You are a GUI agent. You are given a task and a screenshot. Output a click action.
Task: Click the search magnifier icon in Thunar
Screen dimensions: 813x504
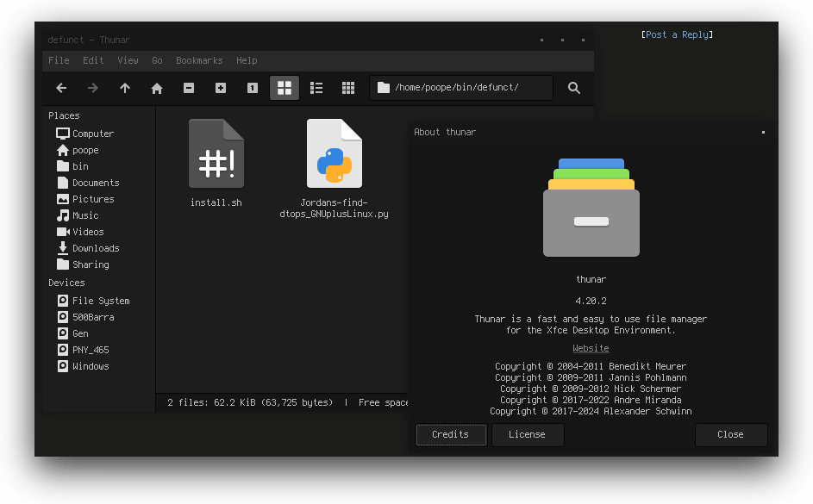point(573,88)
